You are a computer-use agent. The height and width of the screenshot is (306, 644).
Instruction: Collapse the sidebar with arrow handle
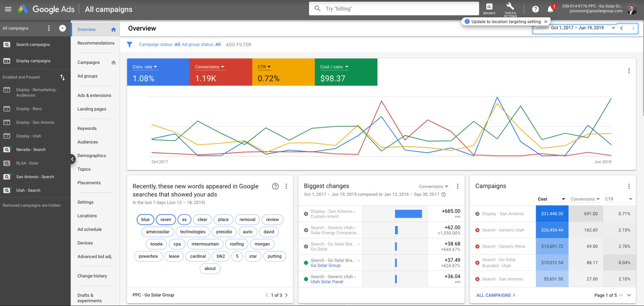coord(72,159)
